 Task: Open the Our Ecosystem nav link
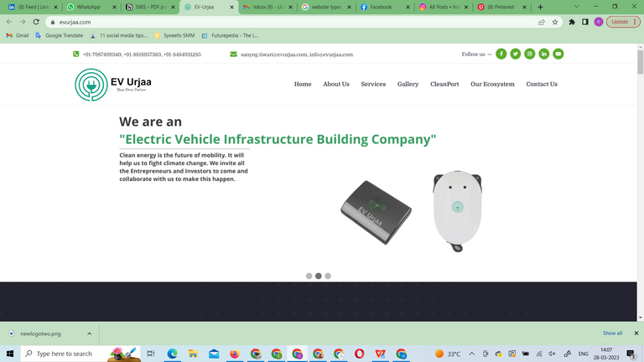(x=492, y=84)
